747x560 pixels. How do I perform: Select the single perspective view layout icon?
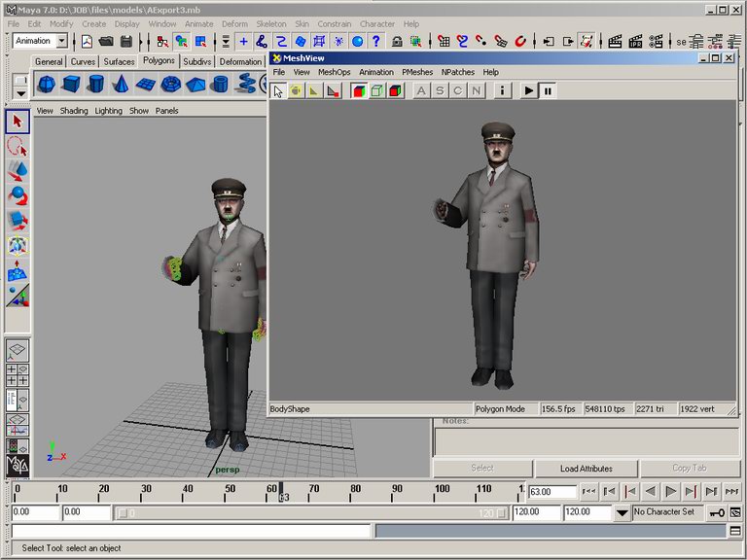click(18, 350)
